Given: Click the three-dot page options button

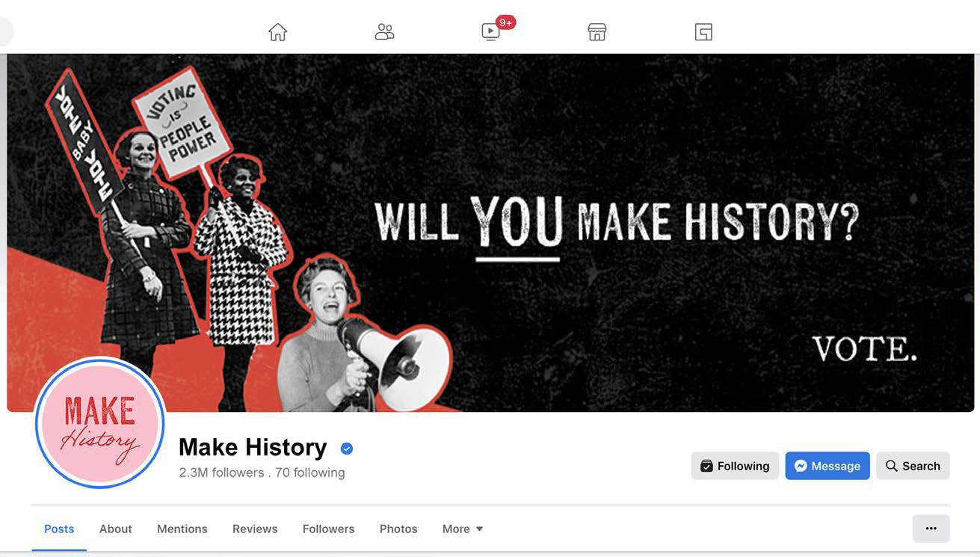Looking at the screenshot, I should 931,529.
